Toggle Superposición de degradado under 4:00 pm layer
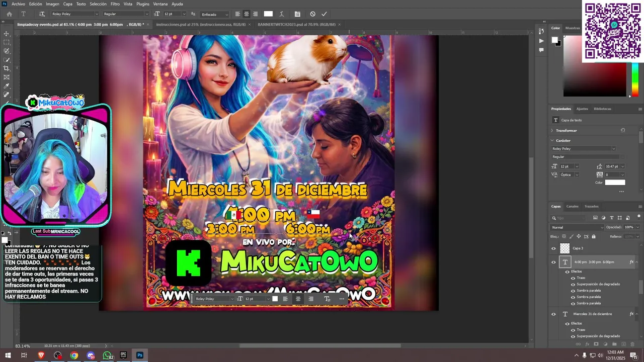Viewport: 644px width, 362px height. point(573,284)
